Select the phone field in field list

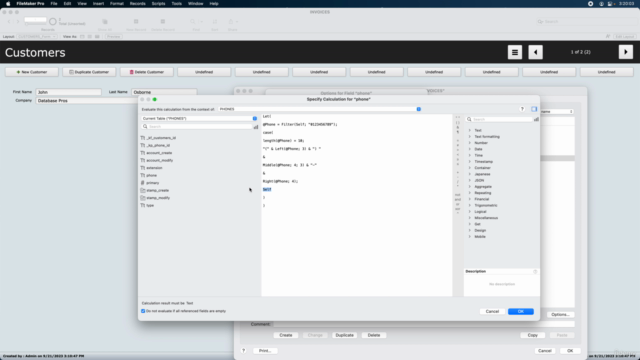(x=151, y=175)
